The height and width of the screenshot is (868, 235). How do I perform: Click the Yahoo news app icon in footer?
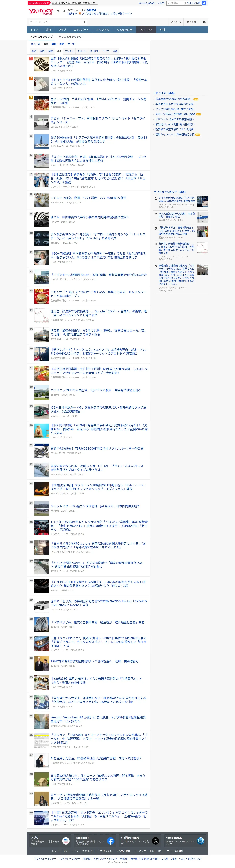[x=66, y=841]
